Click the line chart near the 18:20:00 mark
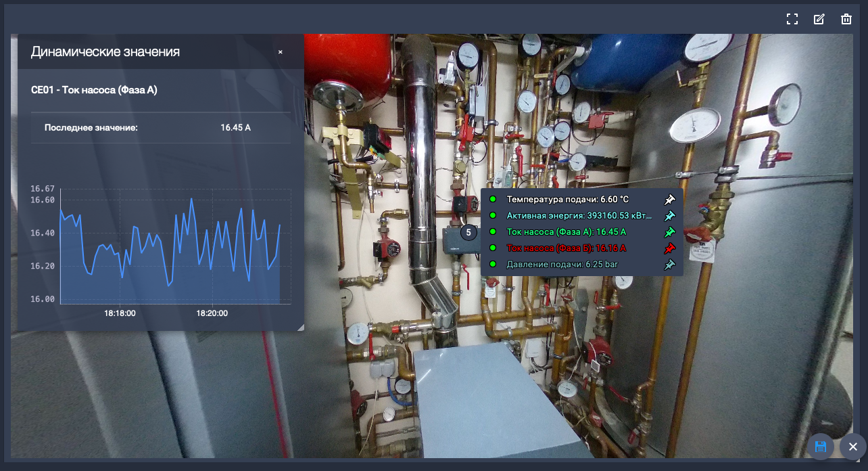Screen dimensions: 868x471 tap(212, 257)
